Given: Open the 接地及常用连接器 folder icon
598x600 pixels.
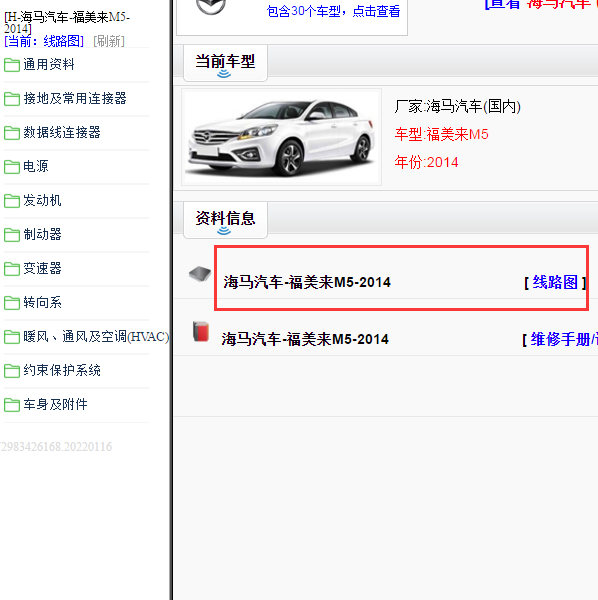Looking at the screenshot, I should tap(11, 99).
